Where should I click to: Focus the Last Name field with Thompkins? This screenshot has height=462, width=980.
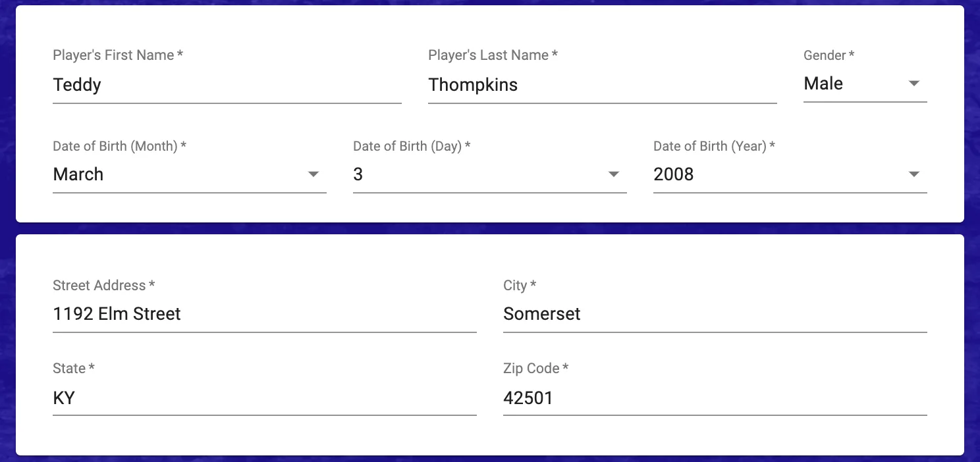[602, 85]
